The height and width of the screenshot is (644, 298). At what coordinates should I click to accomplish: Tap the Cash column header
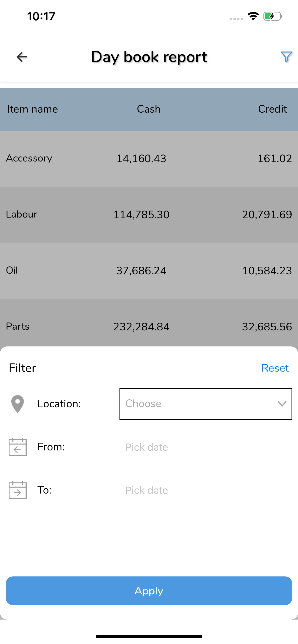coord(149,109)
